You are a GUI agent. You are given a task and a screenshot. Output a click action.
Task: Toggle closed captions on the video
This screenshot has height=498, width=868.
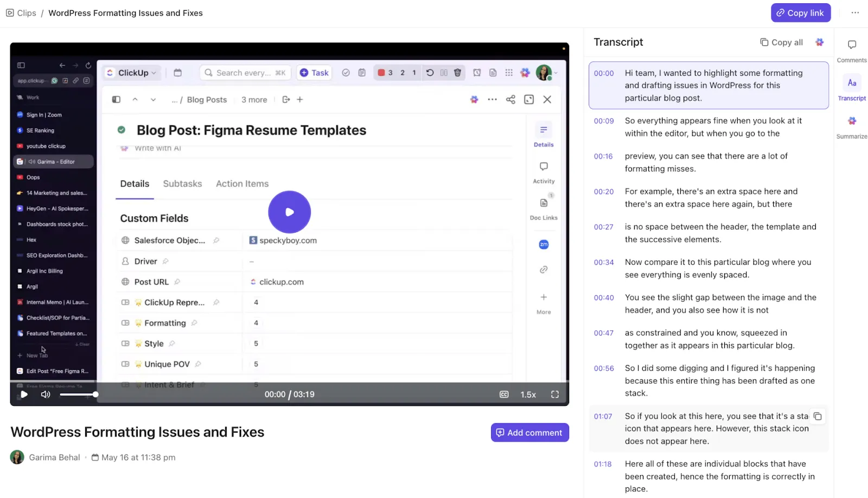tap(504, 394)
